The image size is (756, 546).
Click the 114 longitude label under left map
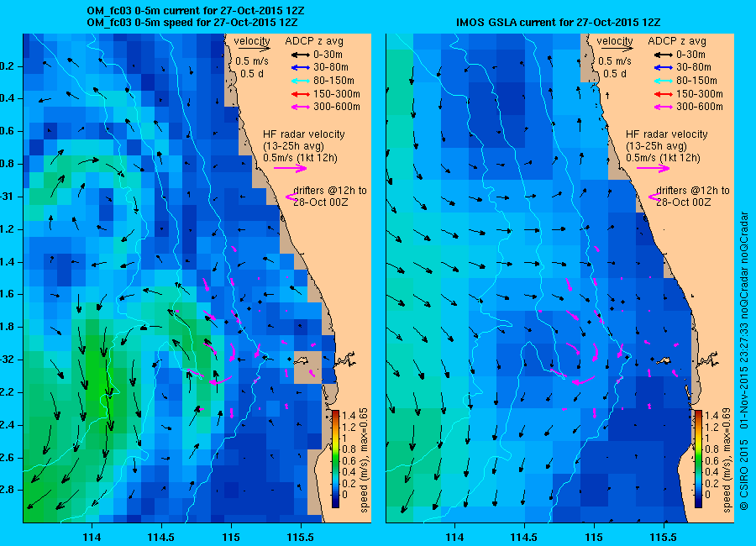click(x=92, y=538)
